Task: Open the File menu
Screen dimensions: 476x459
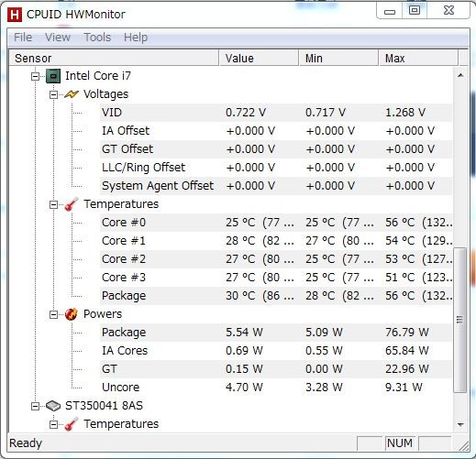Action: [23, 38]
